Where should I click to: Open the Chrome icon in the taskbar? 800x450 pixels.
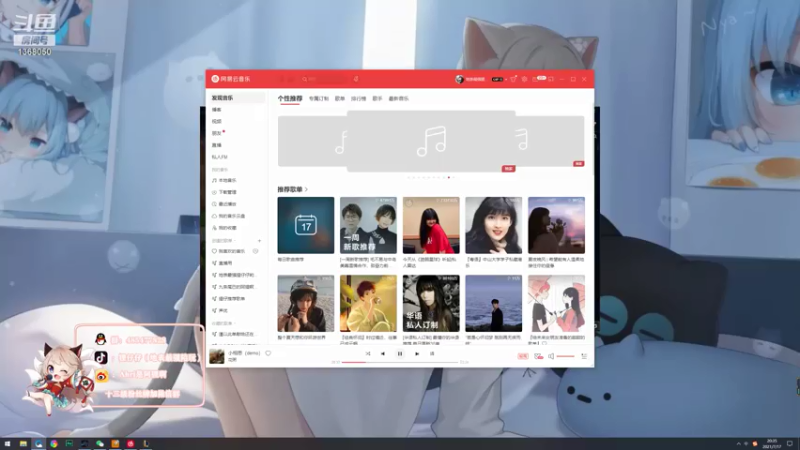(54, 444)
